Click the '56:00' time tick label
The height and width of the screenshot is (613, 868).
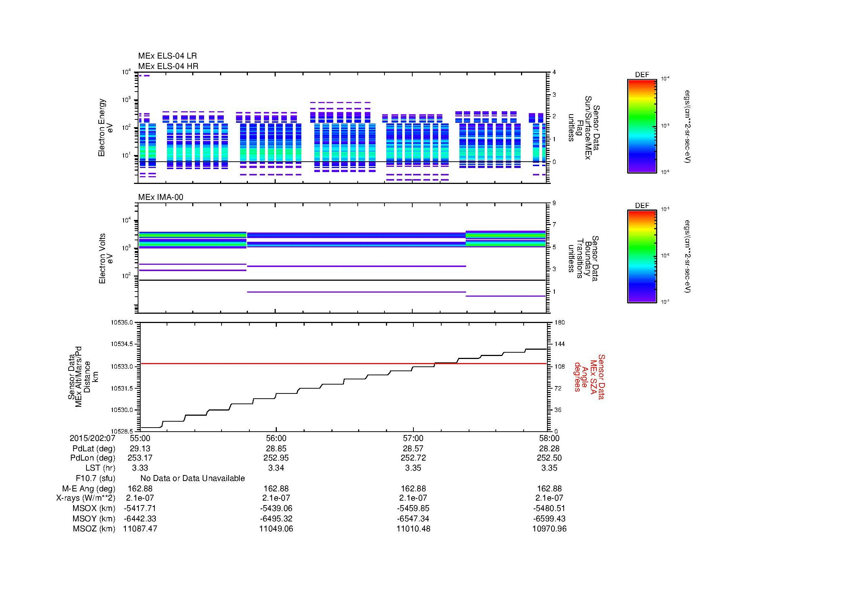276,438
